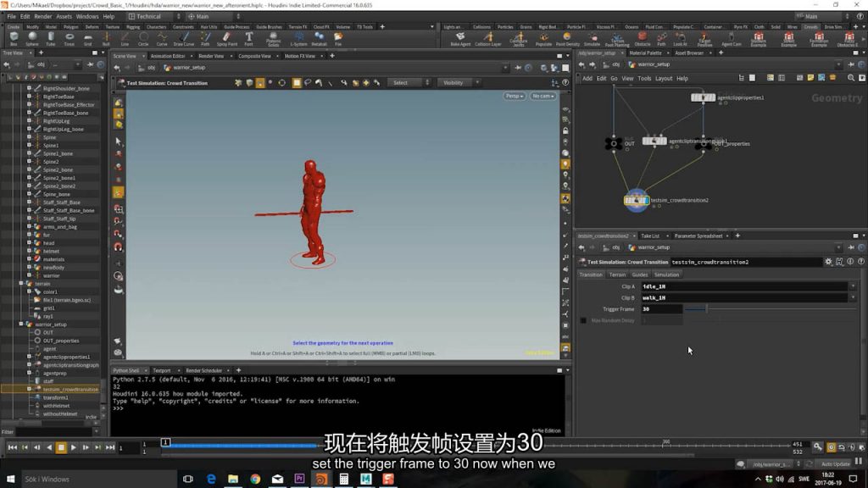Toggle the Max Random Delay checkbox
The width and height of the screenshot is (868, 488).
pos(583,320)
